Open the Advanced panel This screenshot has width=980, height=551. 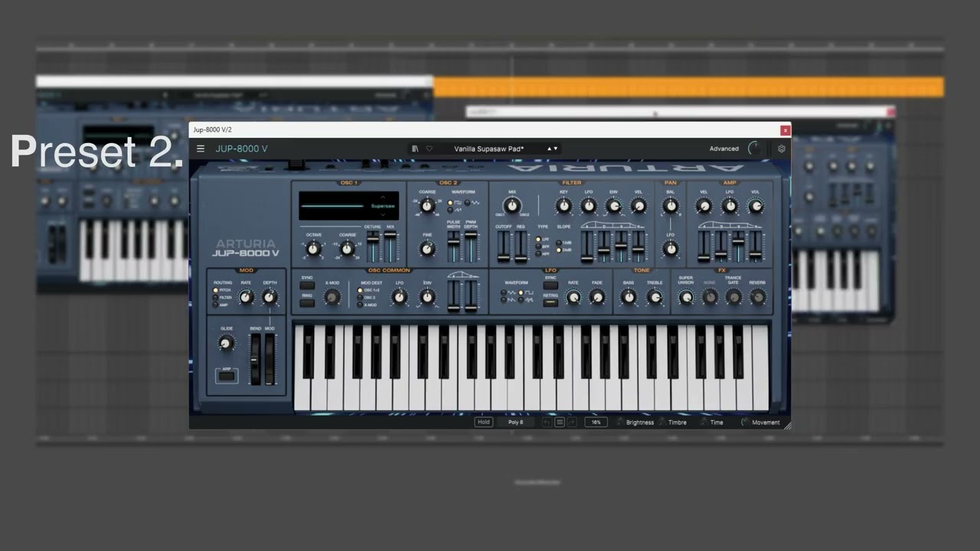tap(724, 148)
